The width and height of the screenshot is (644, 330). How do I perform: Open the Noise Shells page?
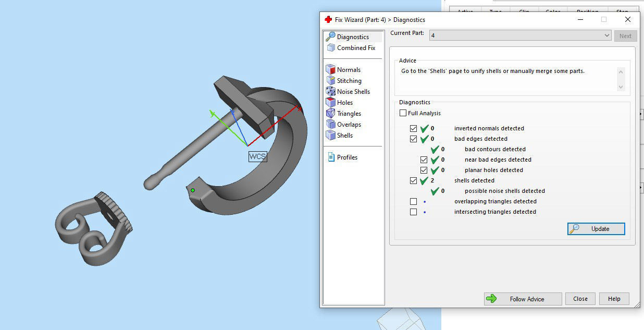tap(348, 92)
